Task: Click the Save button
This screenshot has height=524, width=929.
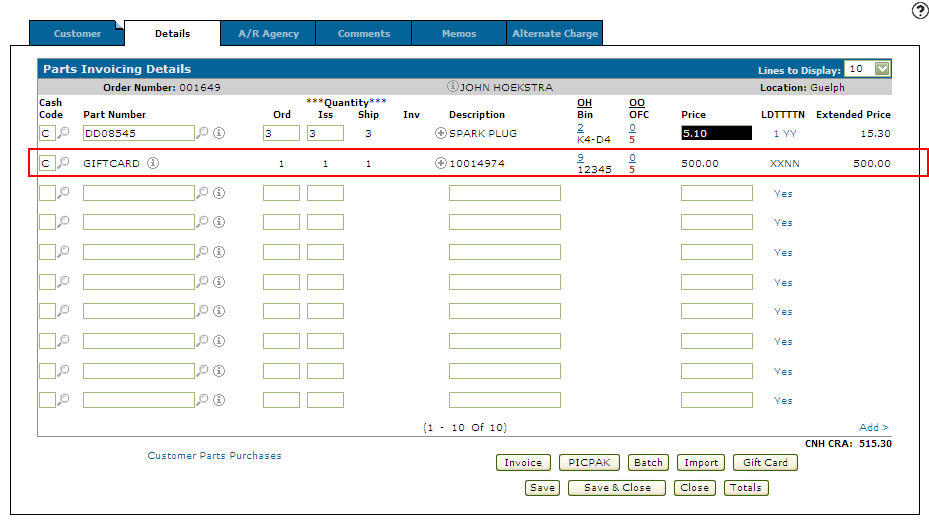Action: point(542,487)
